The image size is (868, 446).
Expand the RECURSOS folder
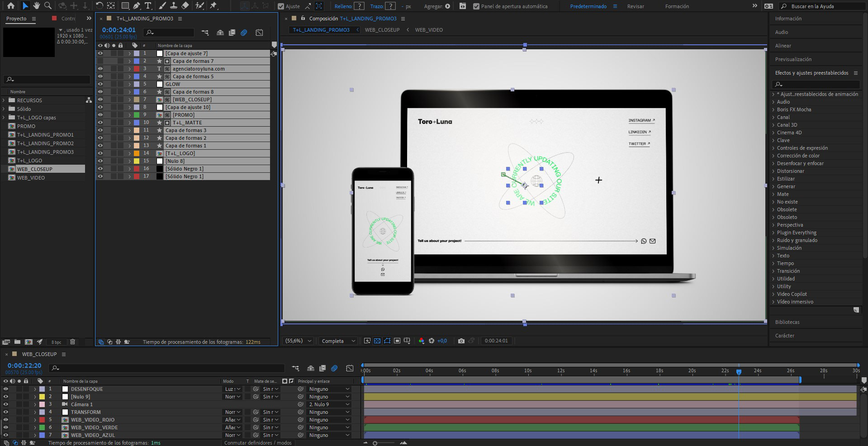click(4, 100)
